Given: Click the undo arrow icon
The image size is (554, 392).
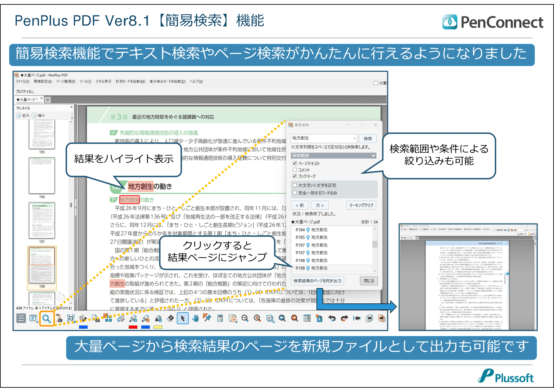Looking at the screenshot, I should (332, 318).
